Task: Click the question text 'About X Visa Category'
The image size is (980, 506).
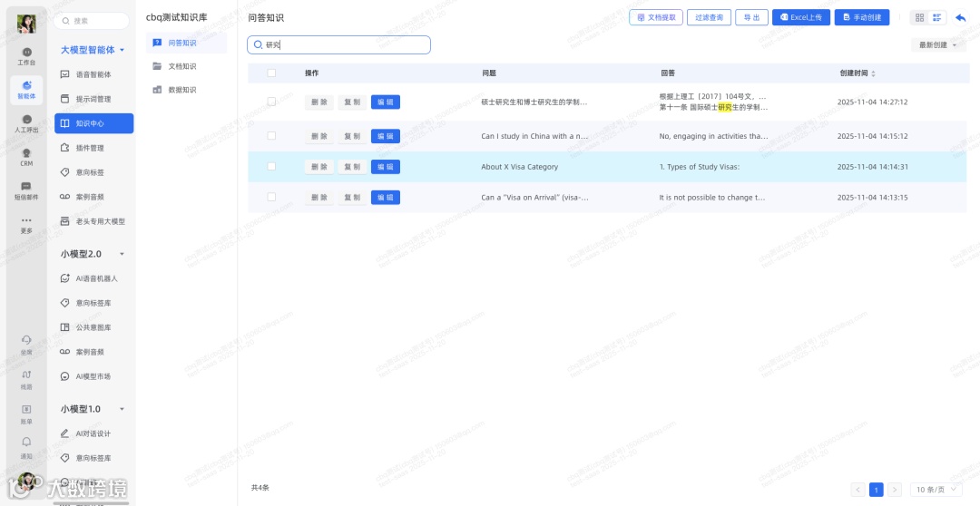Action: coord(519,167)
